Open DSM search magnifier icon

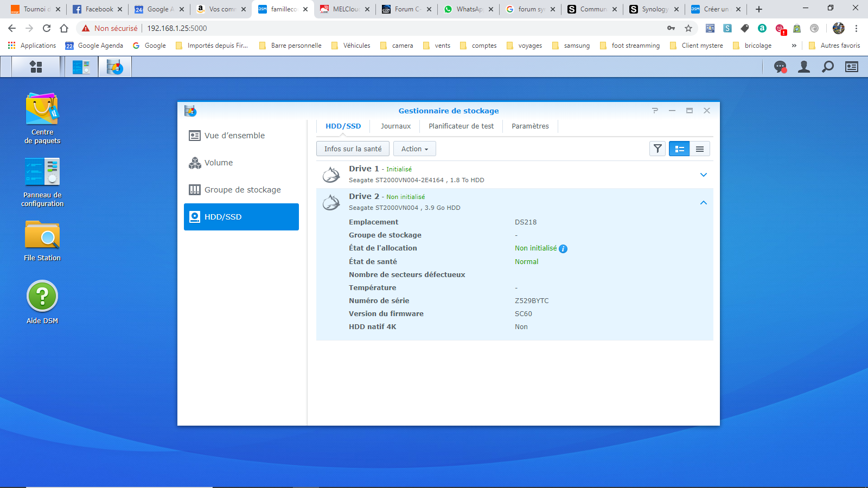[828, 67]
